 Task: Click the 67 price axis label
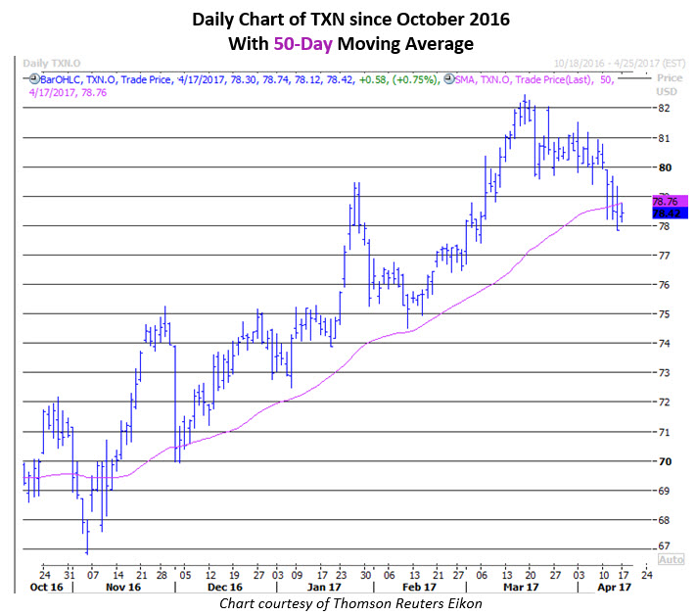point(664,545)
